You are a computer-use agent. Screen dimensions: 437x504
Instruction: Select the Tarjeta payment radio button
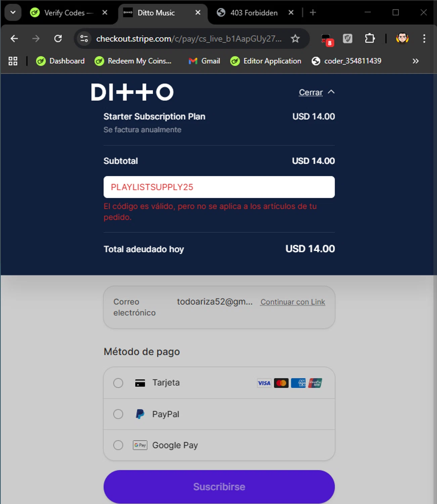click(x=118, y=383)
